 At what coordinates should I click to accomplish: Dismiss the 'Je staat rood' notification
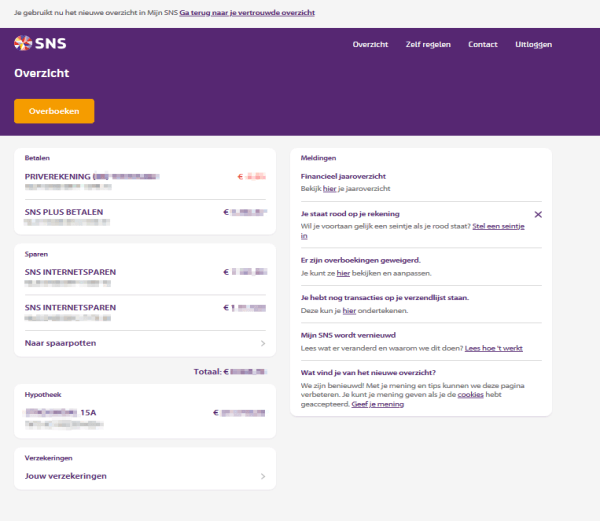click(x=538, y=215)
